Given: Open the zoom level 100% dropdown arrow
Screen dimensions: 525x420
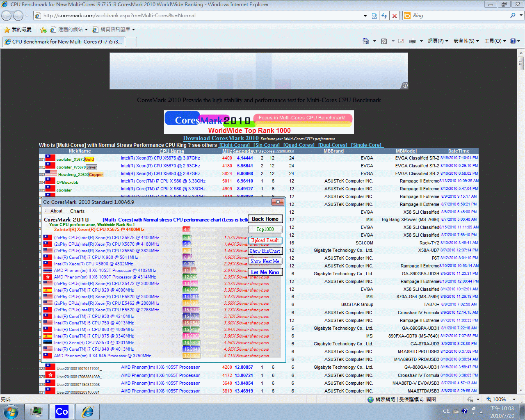Looking at the screenshot, I should pos(514,399).
